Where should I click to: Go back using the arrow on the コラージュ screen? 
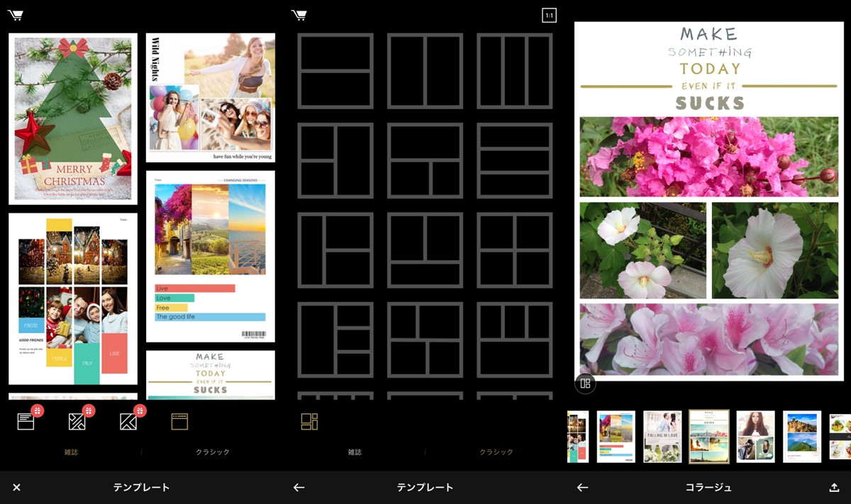(x=582, y=487)
